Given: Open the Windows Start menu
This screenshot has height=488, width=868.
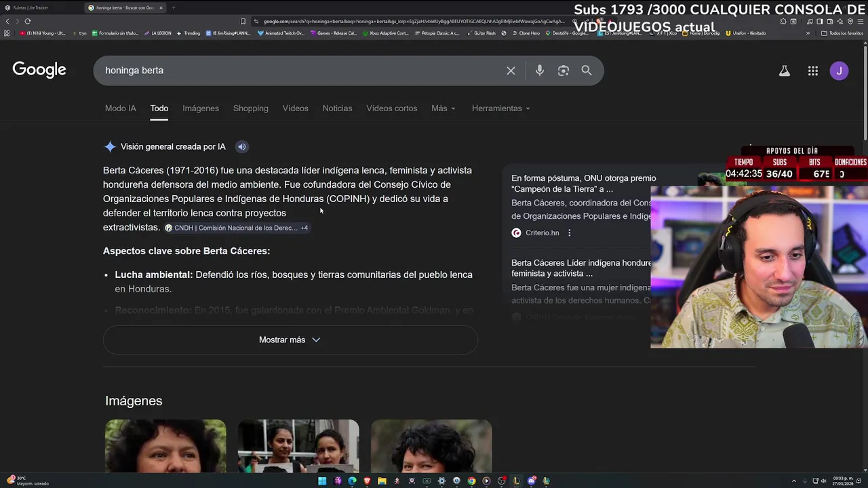Looking at the screenshot, I should [x=322, y=481].
